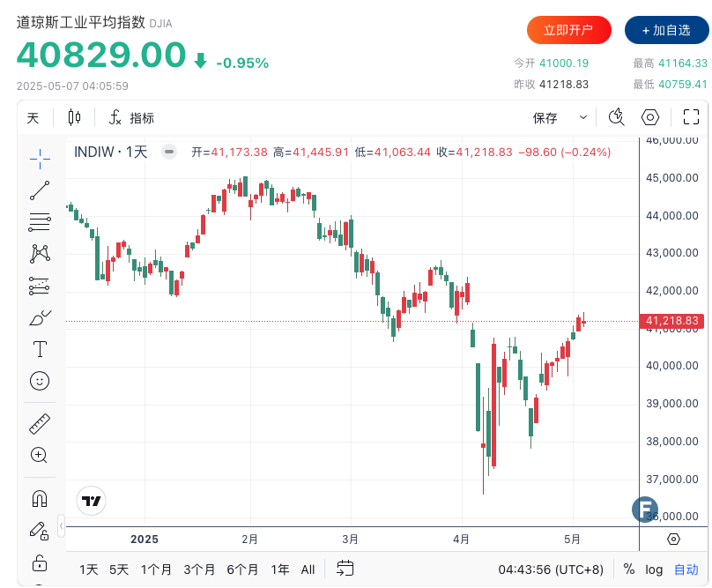Activate the ruler measure tool
This screenshot has height=588, width=712.
[x=40, y=423]
